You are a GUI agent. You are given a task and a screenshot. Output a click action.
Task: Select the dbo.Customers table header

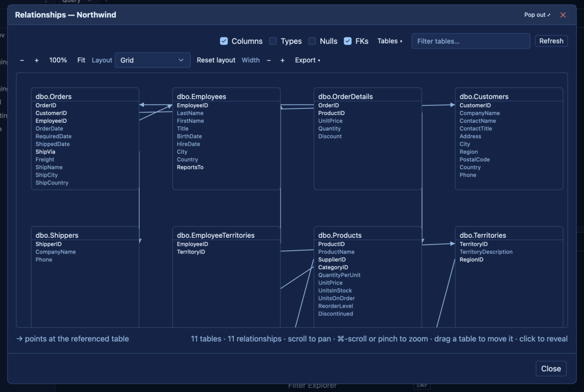pyautogui.click(x=509, y=96)
